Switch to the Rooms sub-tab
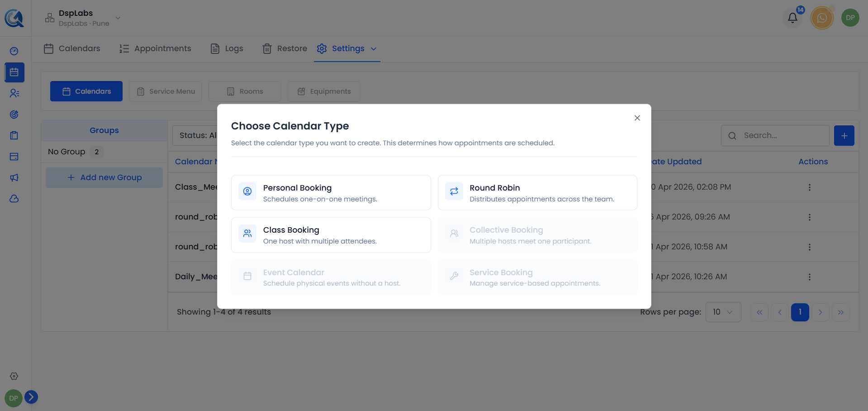Screen dimensions: 868x411 point(245,91)
